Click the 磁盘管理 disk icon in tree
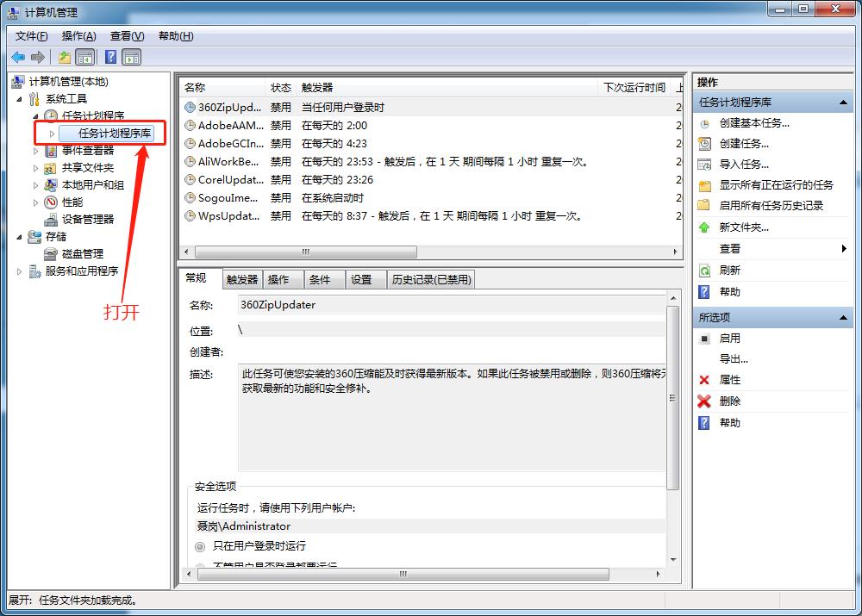The height and width of the screenshot is (616, 862). (x=51, y=254)
